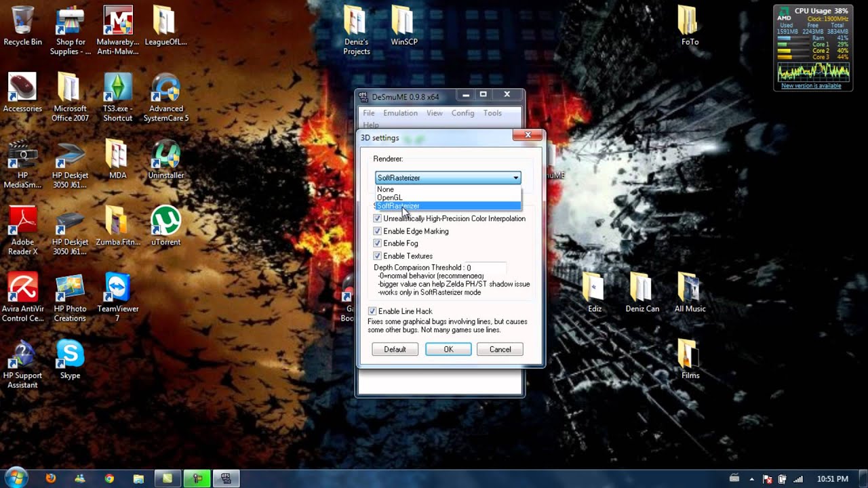868x488 pixels.
Task: Open the Help menu in DeSmuME
Action: pyautogui.click(x=370, y=125)
